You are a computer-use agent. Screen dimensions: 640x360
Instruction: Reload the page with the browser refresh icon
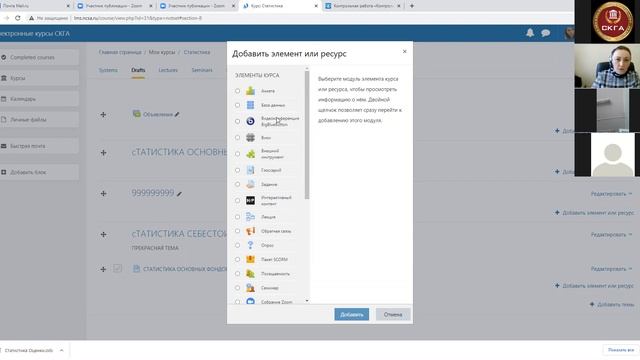click(18, 18)
